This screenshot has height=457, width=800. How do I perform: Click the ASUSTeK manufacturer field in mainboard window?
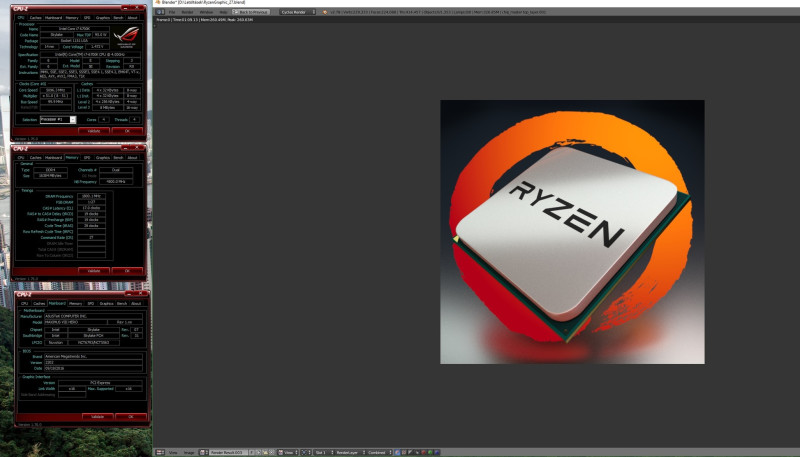tap(93, 316)
